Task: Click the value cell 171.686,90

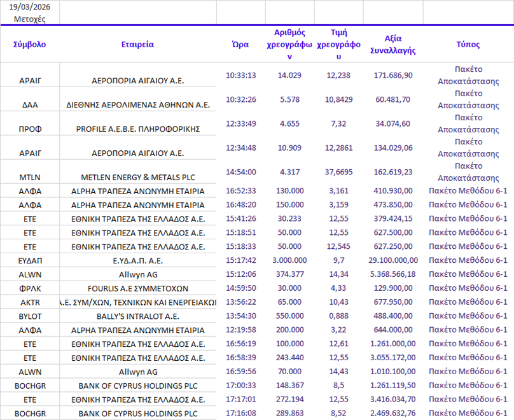Action: [x=393, y=75]
